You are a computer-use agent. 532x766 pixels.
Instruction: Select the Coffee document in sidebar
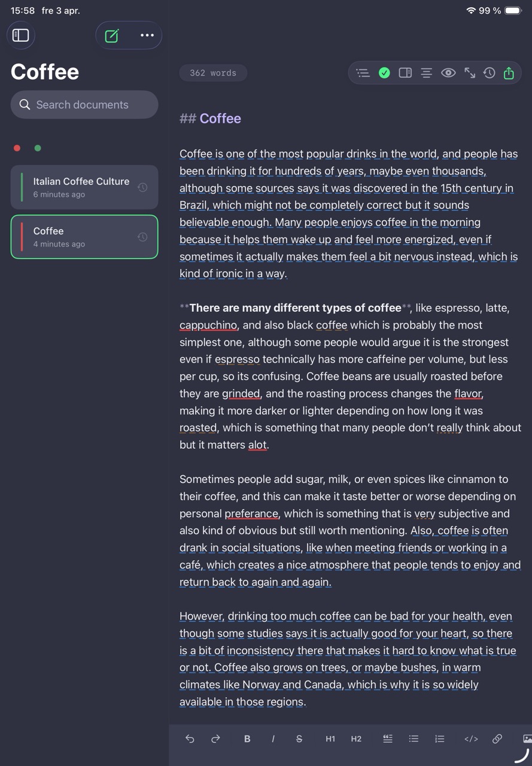(x=84, y=237)
